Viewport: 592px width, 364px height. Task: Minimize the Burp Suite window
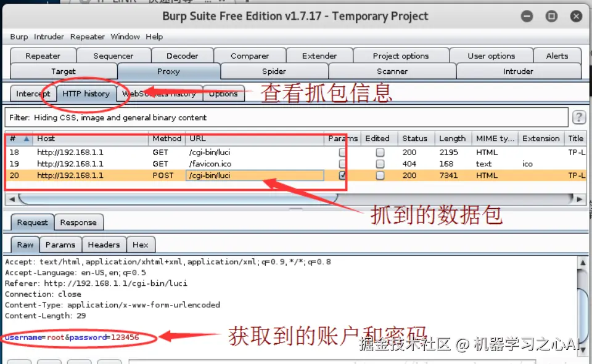[527, 16]
